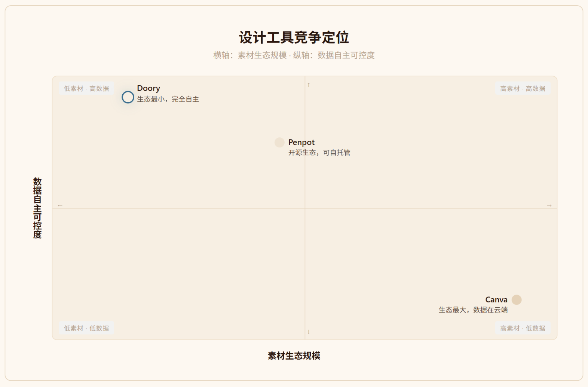Click the up arrow on vertical axis
The height and width of the screenshot is (387, 588).
pyautogui.click(x=309, y=85)
